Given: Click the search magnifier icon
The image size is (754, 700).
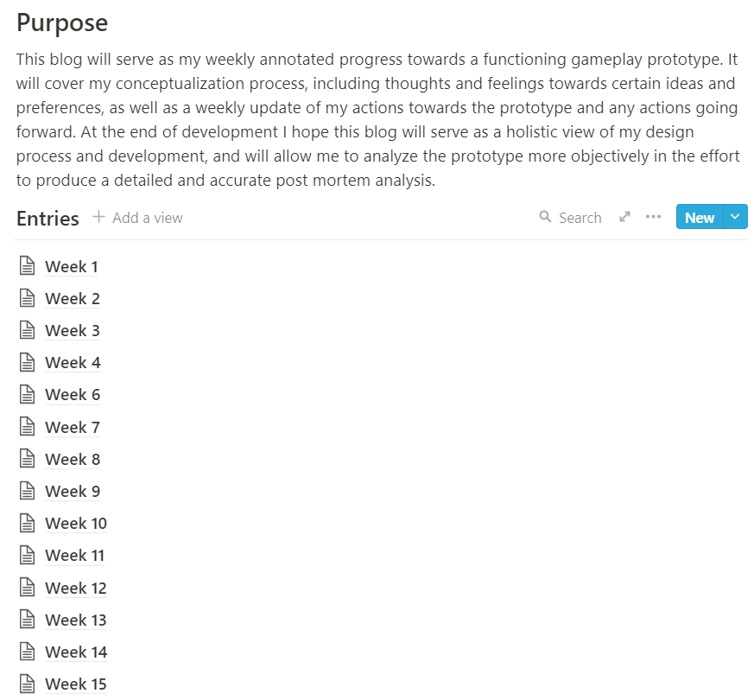Looking at the screenshot, I should 545,217.
